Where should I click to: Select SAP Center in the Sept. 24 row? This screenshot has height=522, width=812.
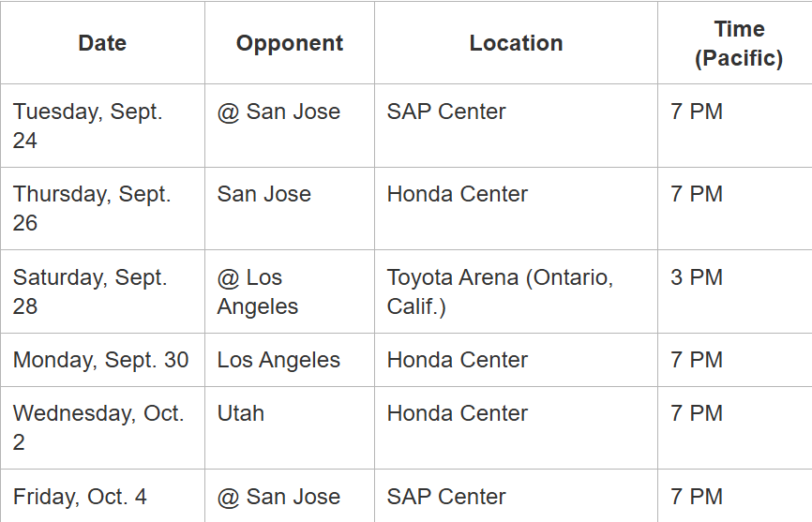coord(446,112)
